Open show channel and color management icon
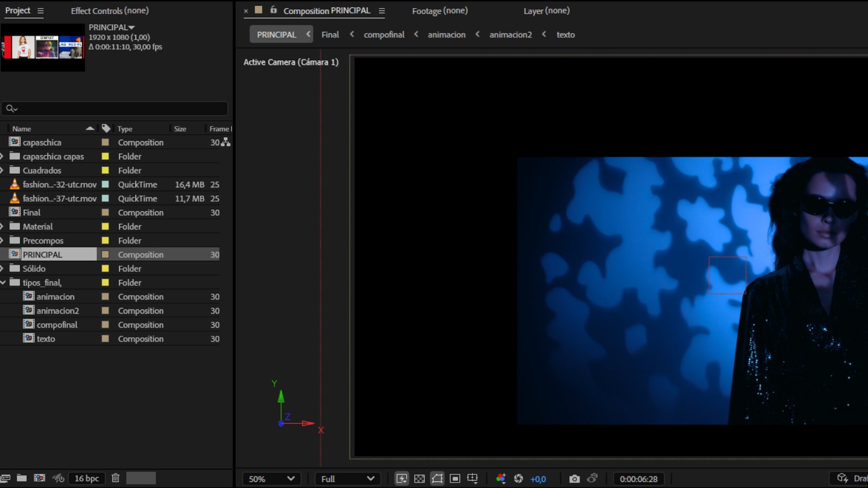This screenshot has height=488, width=868. coord(501,478)
